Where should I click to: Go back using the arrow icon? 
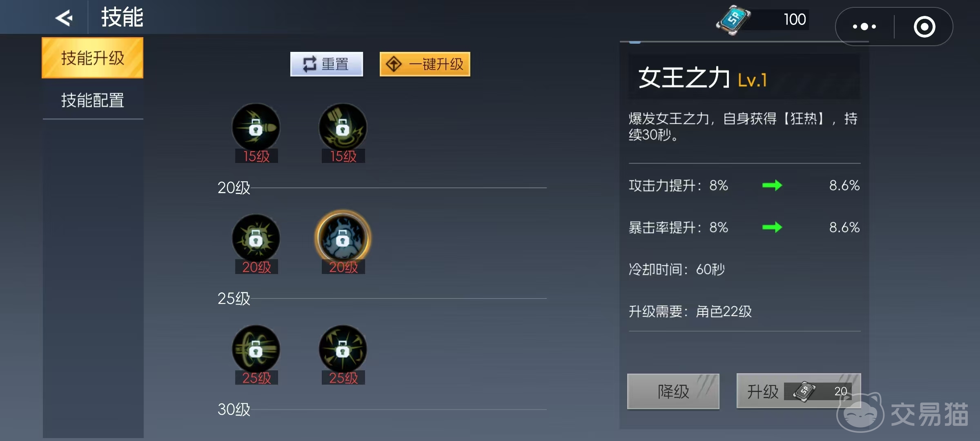[64, 18]
